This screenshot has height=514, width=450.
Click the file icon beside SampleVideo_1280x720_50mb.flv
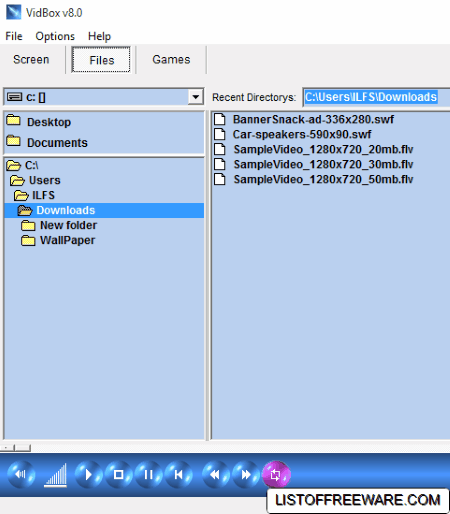219,179
